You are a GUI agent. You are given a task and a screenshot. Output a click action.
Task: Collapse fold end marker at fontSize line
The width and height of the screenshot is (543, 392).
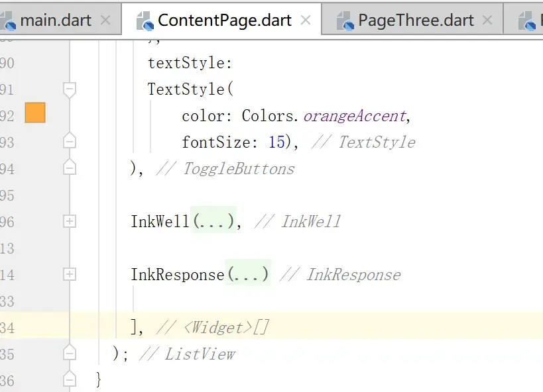[x=70, y=140]
